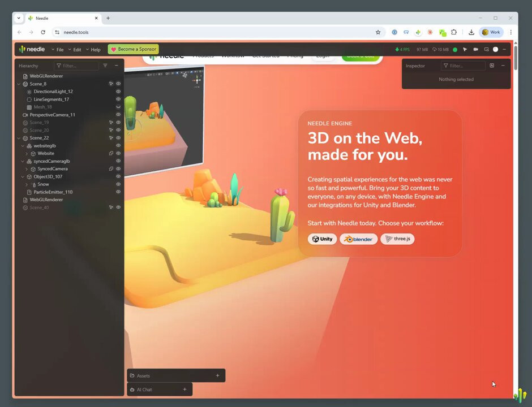Choose the three.js workflow button

397,239
